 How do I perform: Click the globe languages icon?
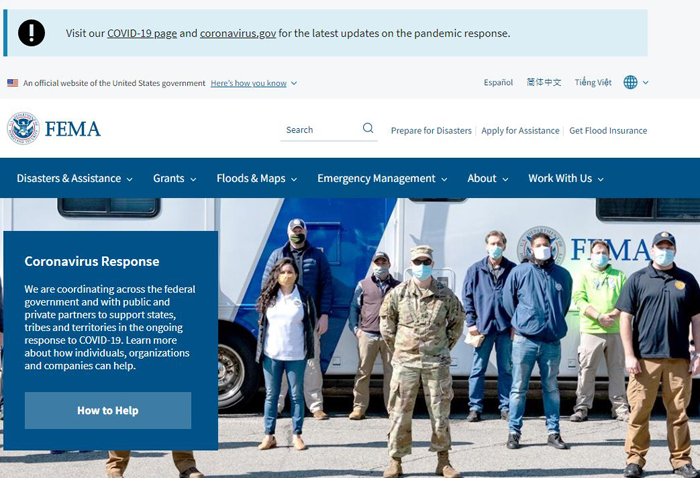(x=630, y=82)
